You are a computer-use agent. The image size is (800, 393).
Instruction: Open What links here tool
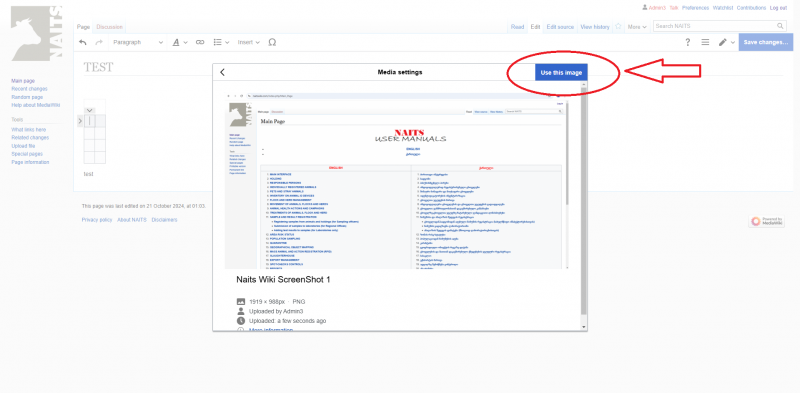(29, 130)
